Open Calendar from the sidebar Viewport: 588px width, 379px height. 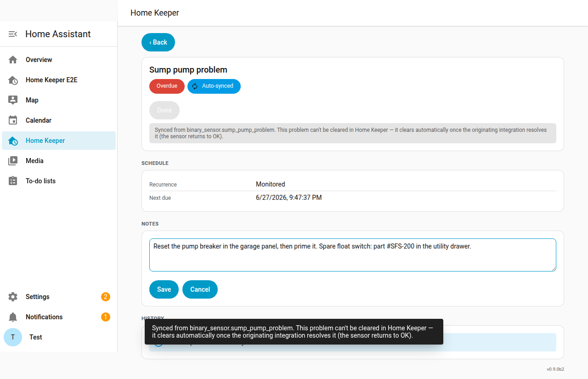59,120
